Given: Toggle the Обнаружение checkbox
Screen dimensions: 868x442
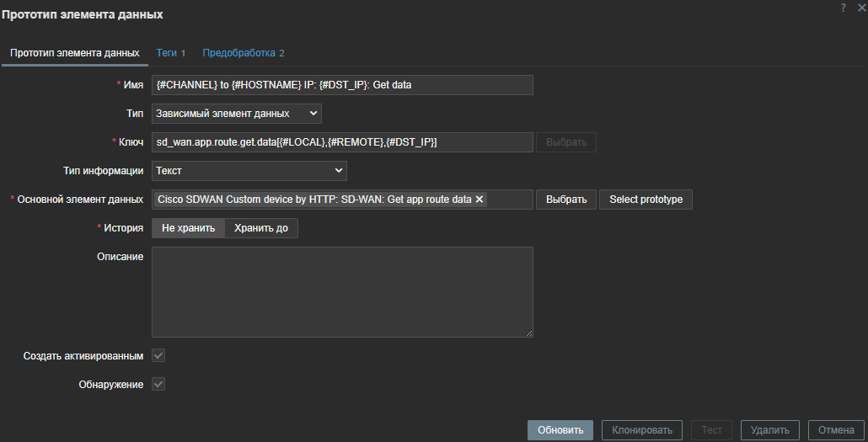Looking at the screenshot, I should tap(158, 384).
